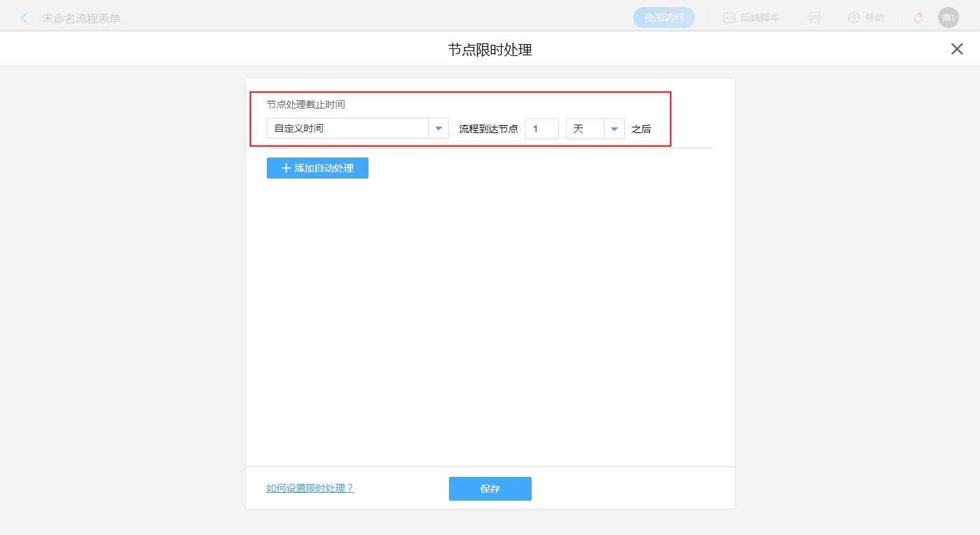This screenshot has width=980, height=535.
Task: Open the notification bell
Action: [918, 18]
